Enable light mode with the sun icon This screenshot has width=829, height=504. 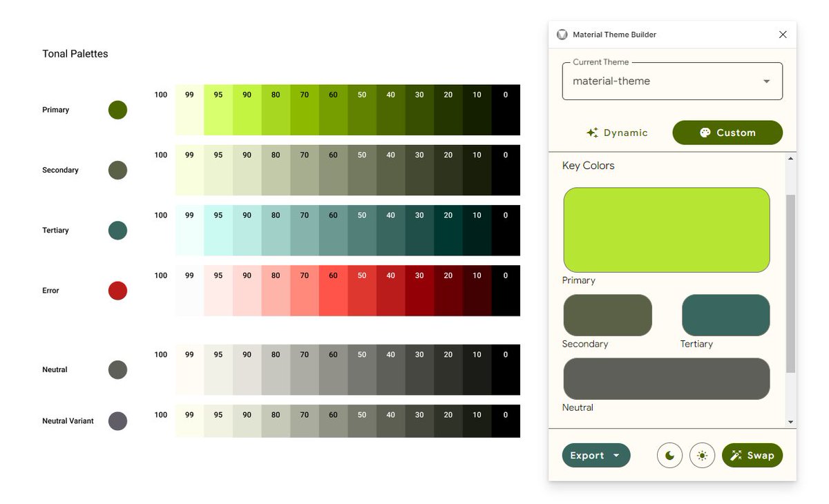pos(702,456)
